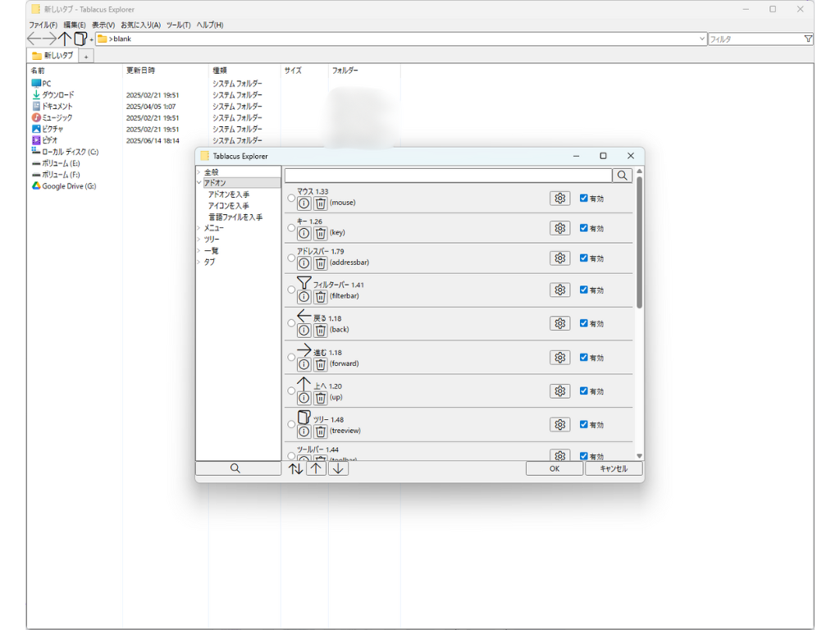Open the ツール(T) menu
The image size is (840, 630).
[178, 25]
